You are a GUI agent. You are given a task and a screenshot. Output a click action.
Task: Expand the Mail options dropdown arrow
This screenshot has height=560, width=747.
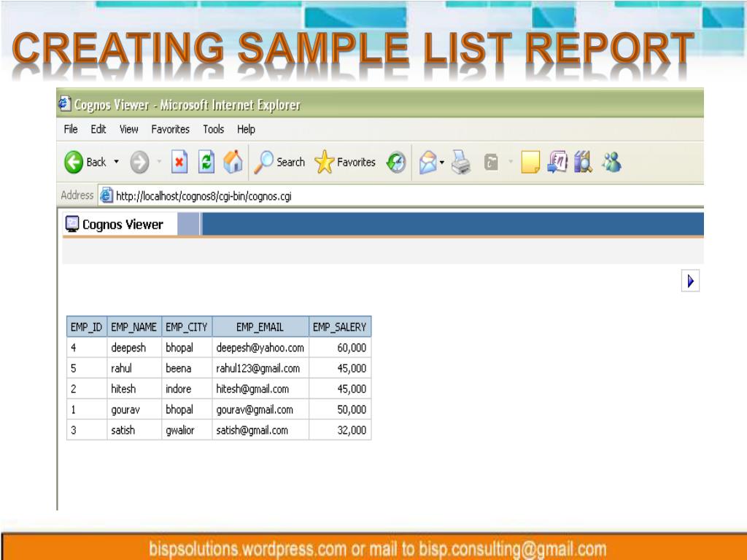pyautogui.click(x=442, y=163)
